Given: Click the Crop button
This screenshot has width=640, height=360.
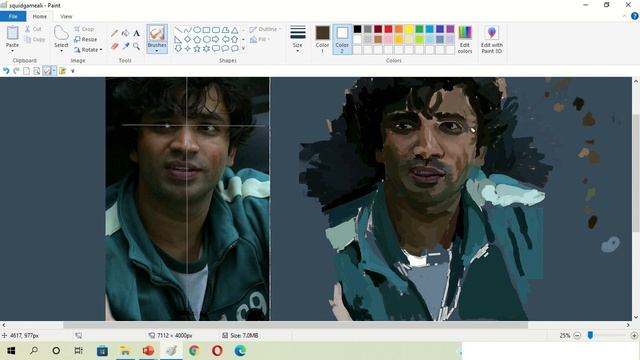Looking at the screenshot, I should [84, 29].
